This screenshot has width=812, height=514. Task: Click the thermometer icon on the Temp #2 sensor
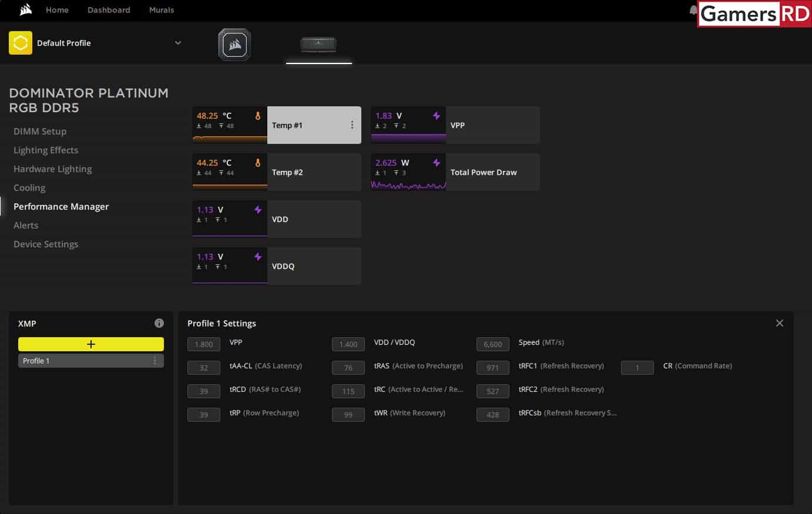point(257,163)
